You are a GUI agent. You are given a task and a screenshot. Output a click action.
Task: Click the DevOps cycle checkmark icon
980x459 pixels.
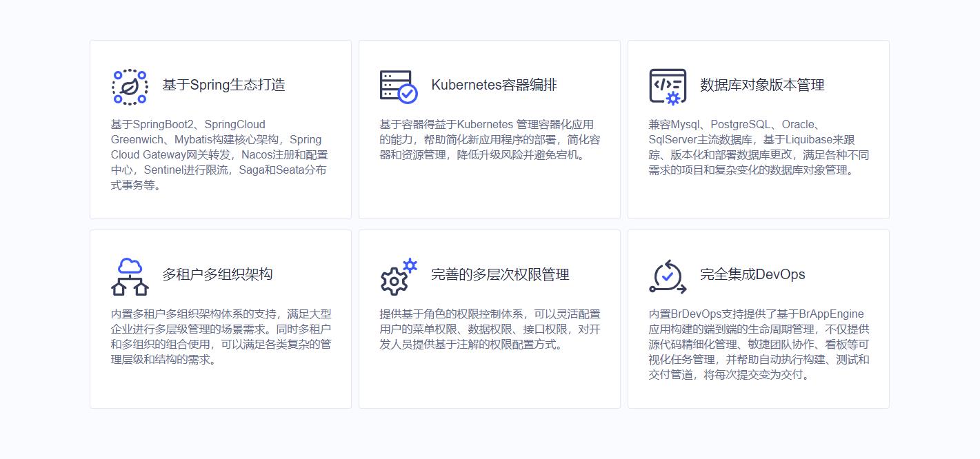pos(668,276)
